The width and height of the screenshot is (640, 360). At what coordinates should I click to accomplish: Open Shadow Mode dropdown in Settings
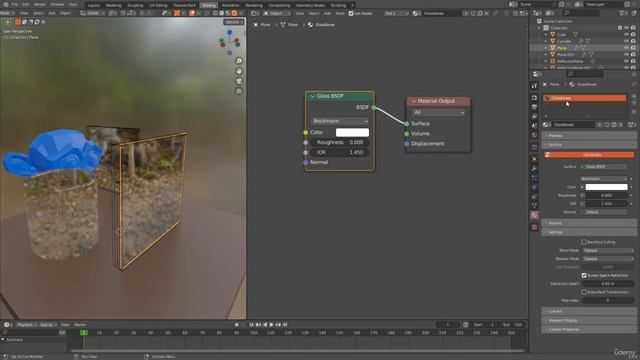click(x=608, y=259)
